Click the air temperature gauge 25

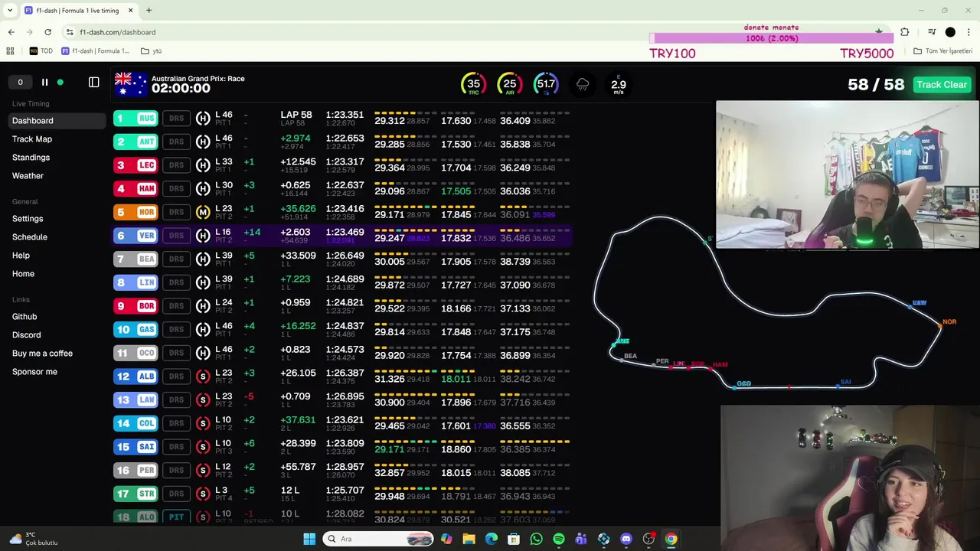pyautogui.click(x=509, y=84)
